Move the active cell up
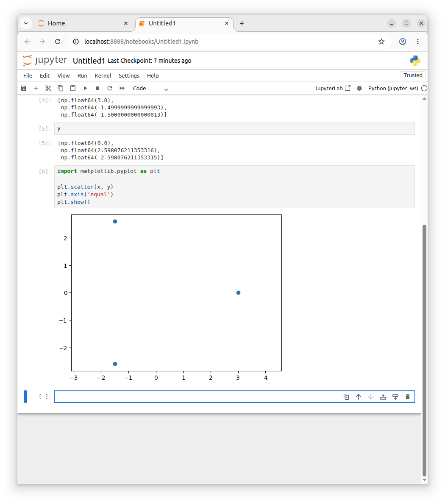Screen dimensions: 445x504 (x=359, y=397)
